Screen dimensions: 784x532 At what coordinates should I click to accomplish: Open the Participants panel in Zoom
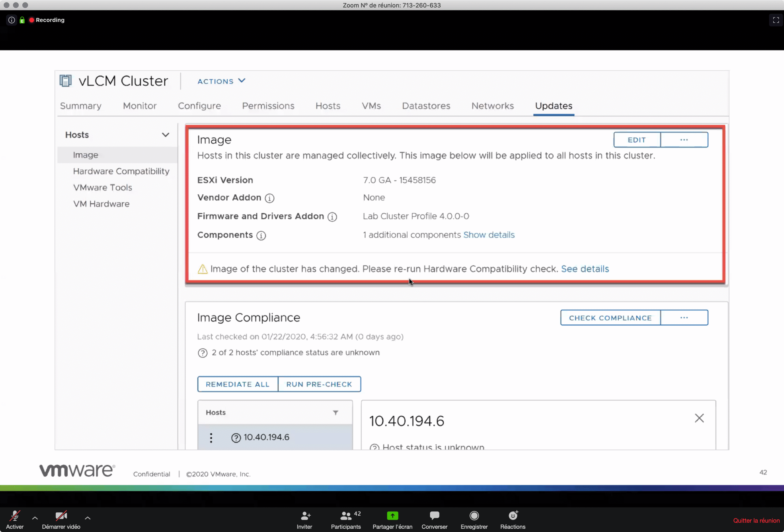[x=345, y=519]
